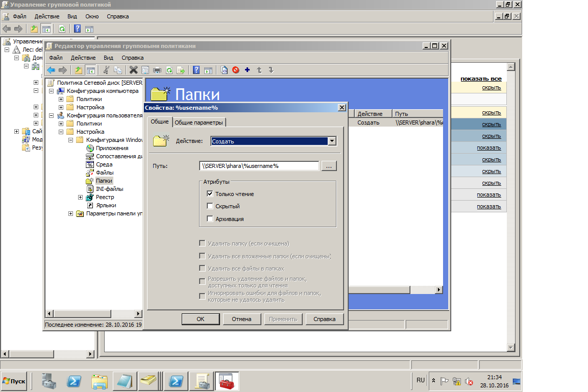Click the Cut scissors icon in the editor toolbar
The height and width of the screenshot is (392, 588).
[x=107, y=70]
